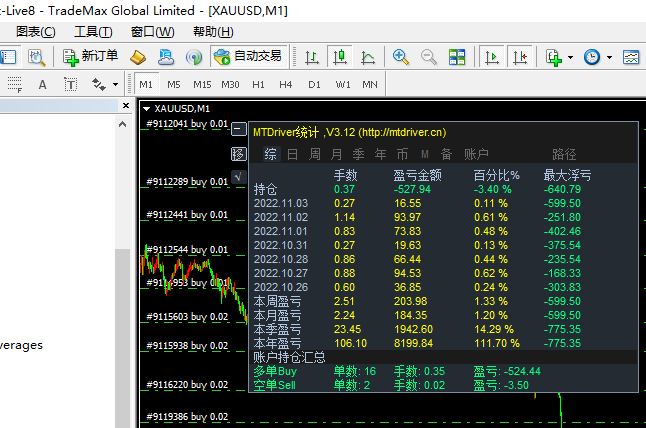Select the 备 tab in MTDriver

pyautogui.click(x=447, y=154)
